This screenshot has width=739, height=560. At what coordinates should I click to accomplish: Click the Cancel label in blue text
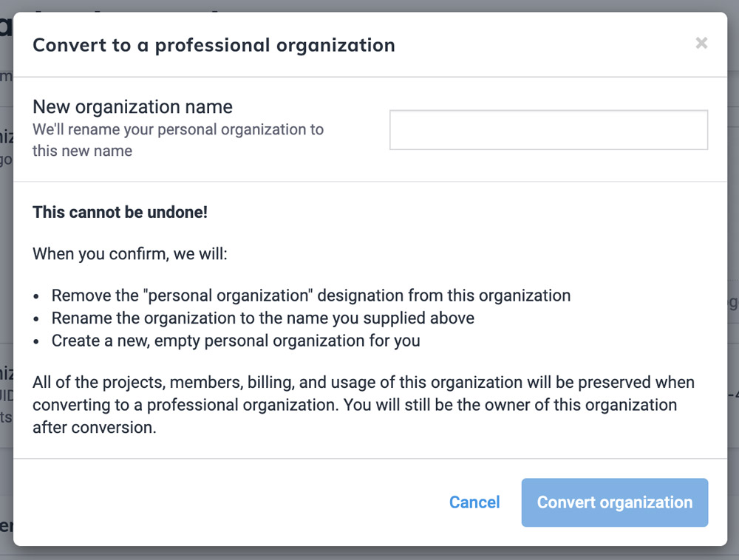(x=474, y=502)
